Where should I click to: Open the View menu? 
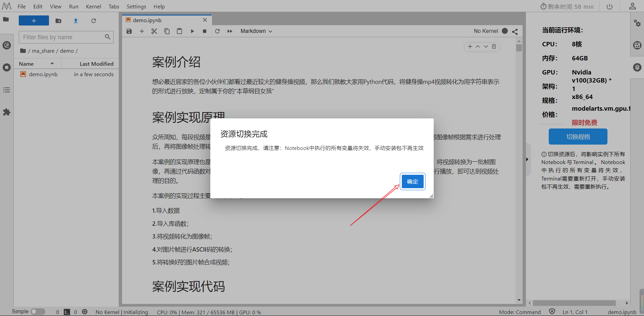pyautogui.click(x=56, y=6)
